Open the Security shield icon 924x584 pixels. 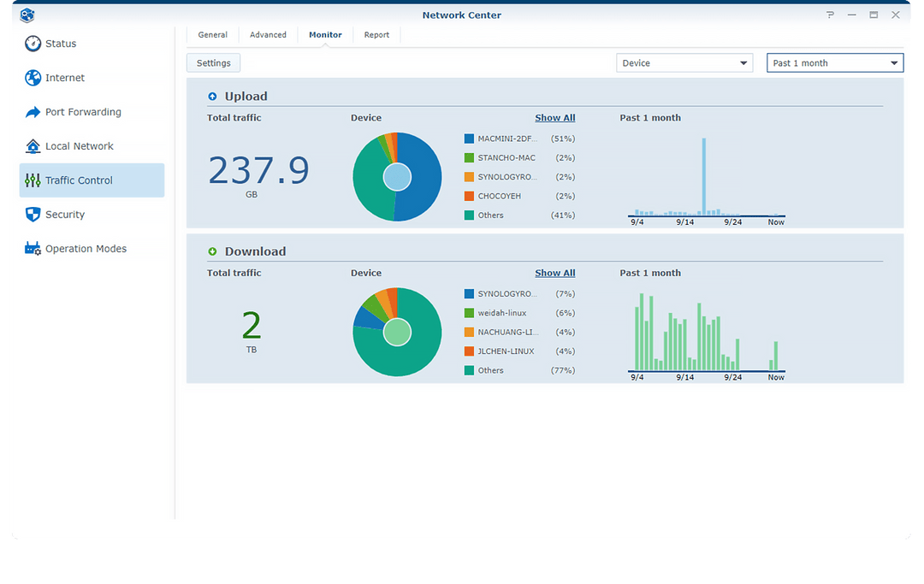pos(33,215)
